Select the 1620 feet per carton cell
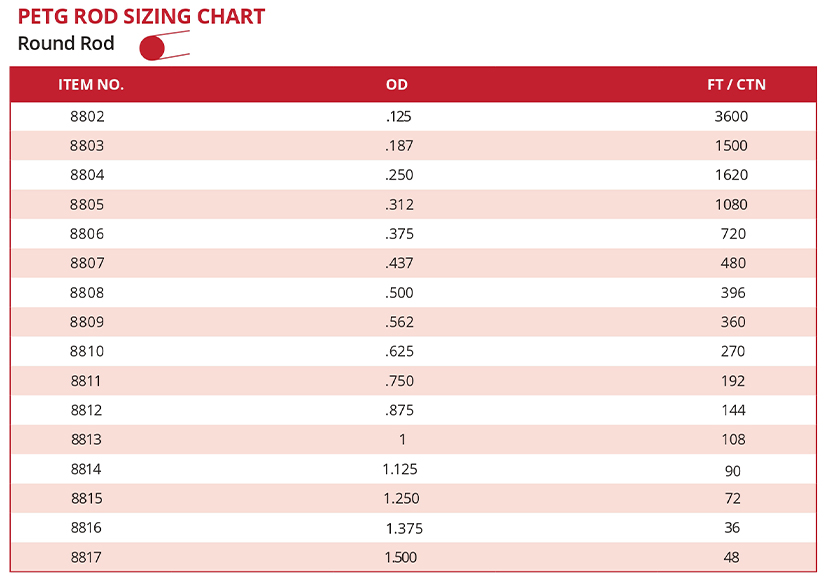The image size is (826, 583). coord(731,175)
